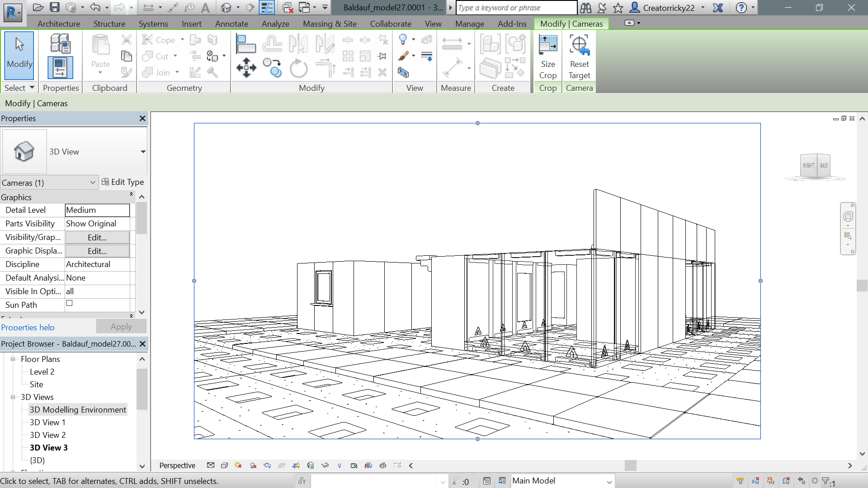Open the Structure ribbon tab
Screen dimensions: 868x488
pos(109,23)
